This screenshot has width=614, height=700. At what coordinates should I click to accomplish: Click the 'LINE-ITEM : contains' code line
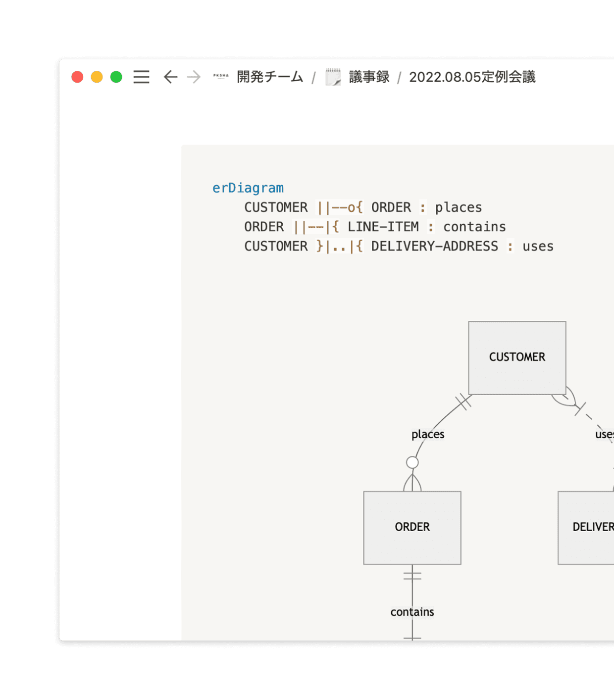point(375,227)
